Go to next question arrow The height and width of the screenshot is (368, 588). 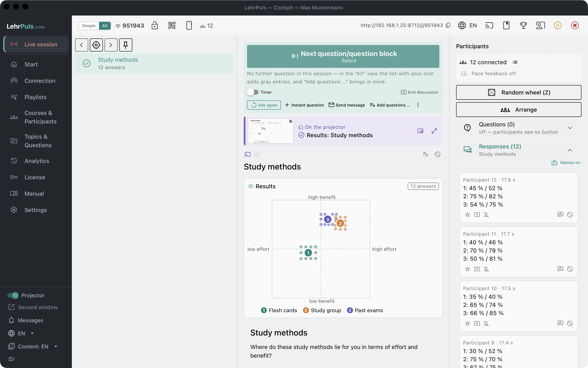tap(111, 45)
